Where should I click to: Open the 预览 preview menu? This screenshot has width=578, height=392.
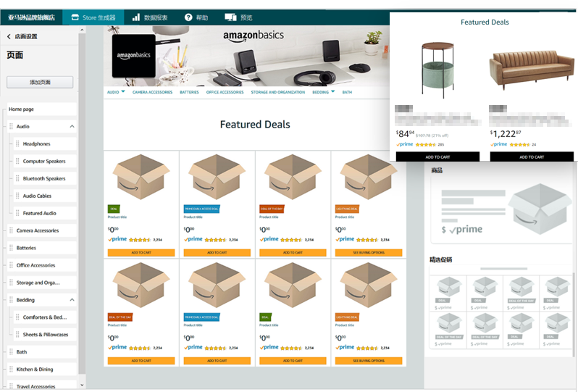pyautogui.click(x=238, y=17)
